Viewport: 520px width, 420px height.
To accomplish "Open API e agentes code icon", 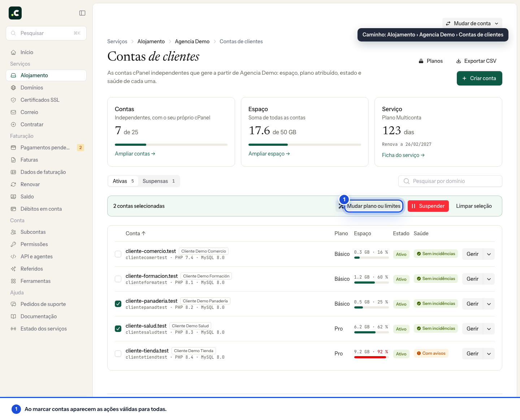I will 13,257.
